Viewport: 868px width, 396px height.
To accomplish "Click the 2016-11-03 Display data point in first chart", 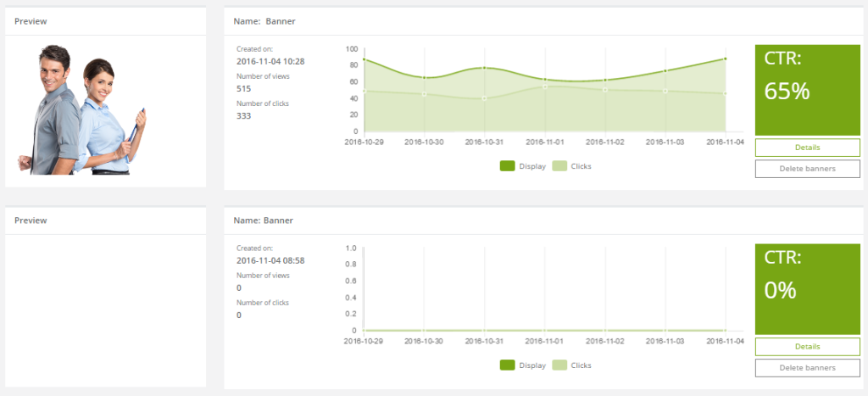I will [x=665, y=71].
